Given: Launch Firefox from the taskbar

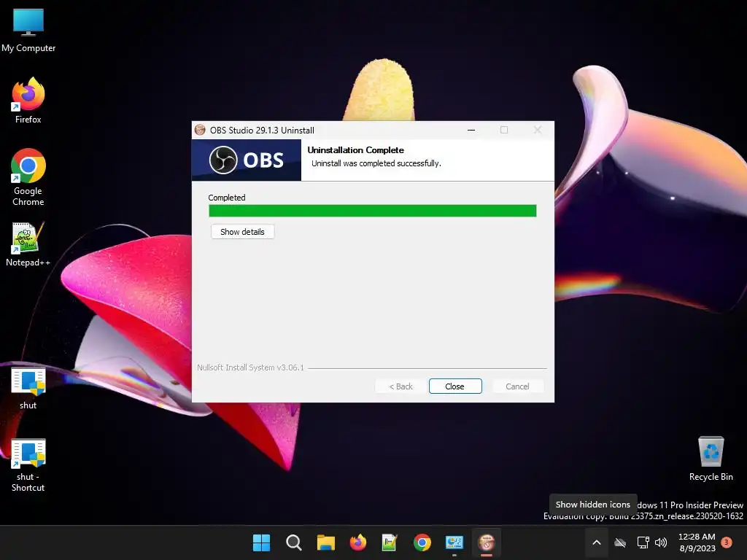Looking at the screenshot, I should (x=357, y=542).
